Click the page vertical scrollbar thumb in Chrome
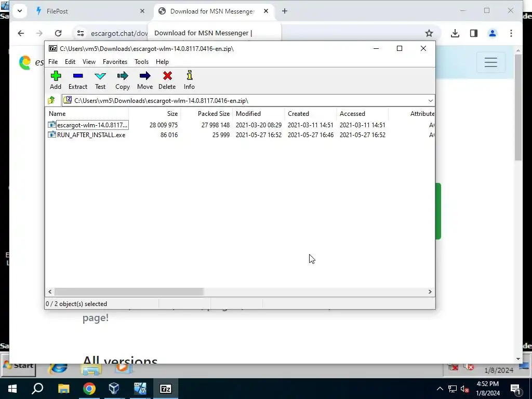This screenshot has height=399, width=532. pos(518,108)
